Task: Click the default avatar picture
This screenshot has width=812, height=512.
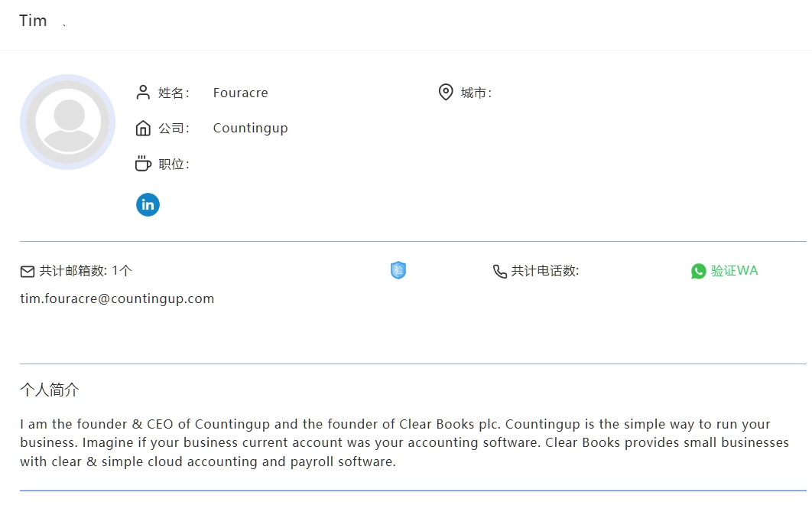Action: (x=68, y=122)
